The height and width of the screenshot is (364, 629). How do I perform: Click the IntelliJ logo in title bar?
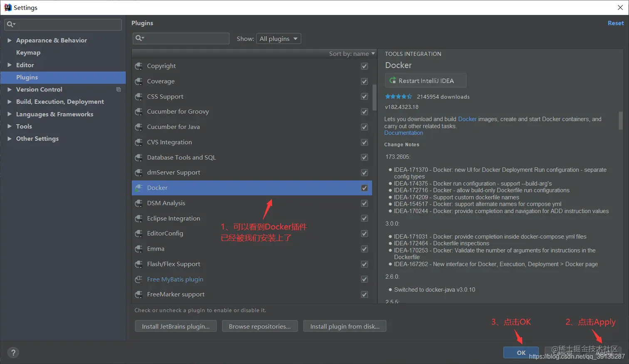coord(7,7)
